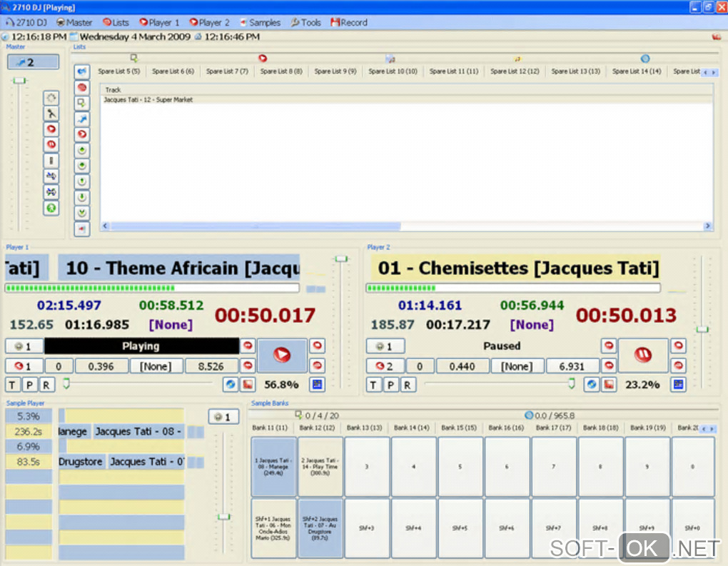Click the red corner icon next to the top clock bar
The width and height of the screenshot is (728, 566).
point(717,36)
